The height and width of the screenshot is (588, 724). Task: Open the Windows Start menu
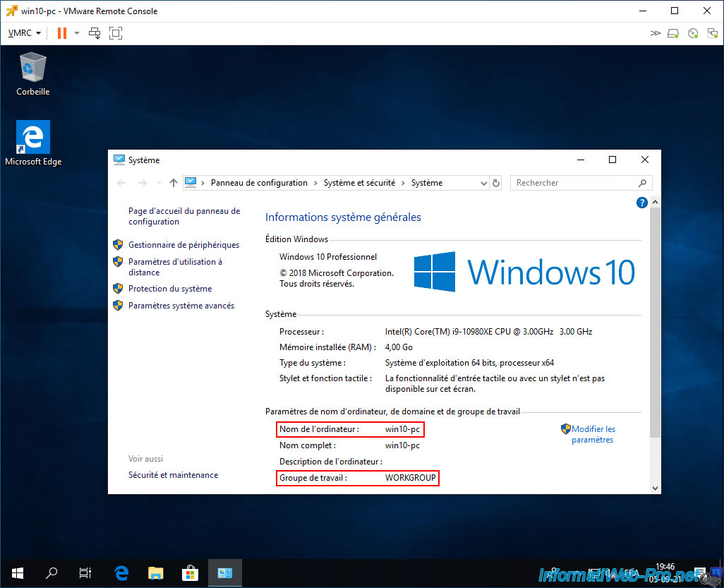(x=18, y=573)
